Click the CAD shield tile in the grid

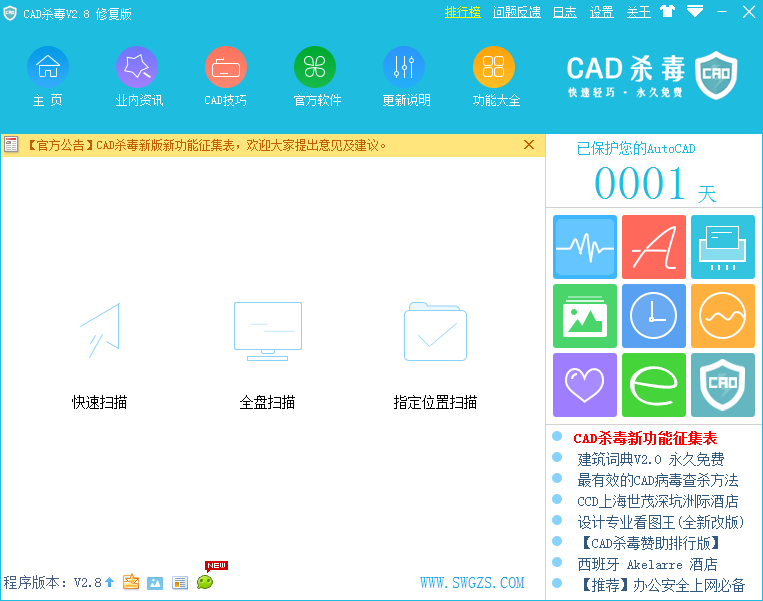(723, 385)
